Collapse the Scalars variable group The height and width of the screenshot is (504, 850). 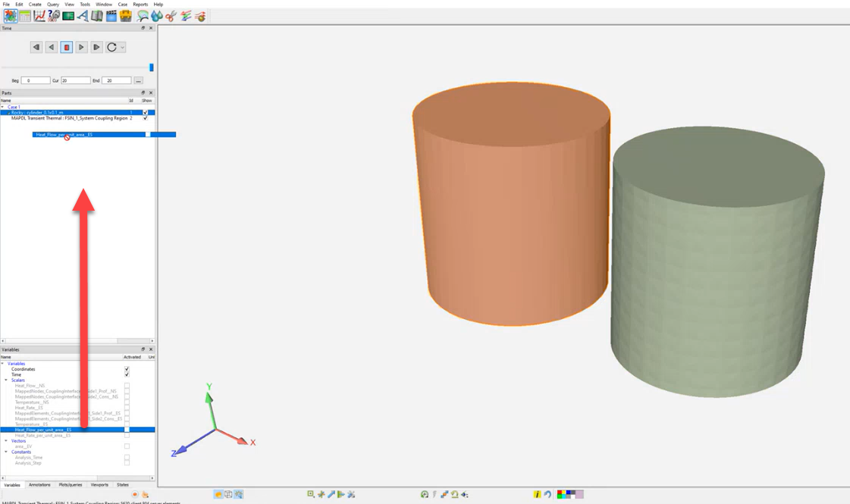(6, 380)
